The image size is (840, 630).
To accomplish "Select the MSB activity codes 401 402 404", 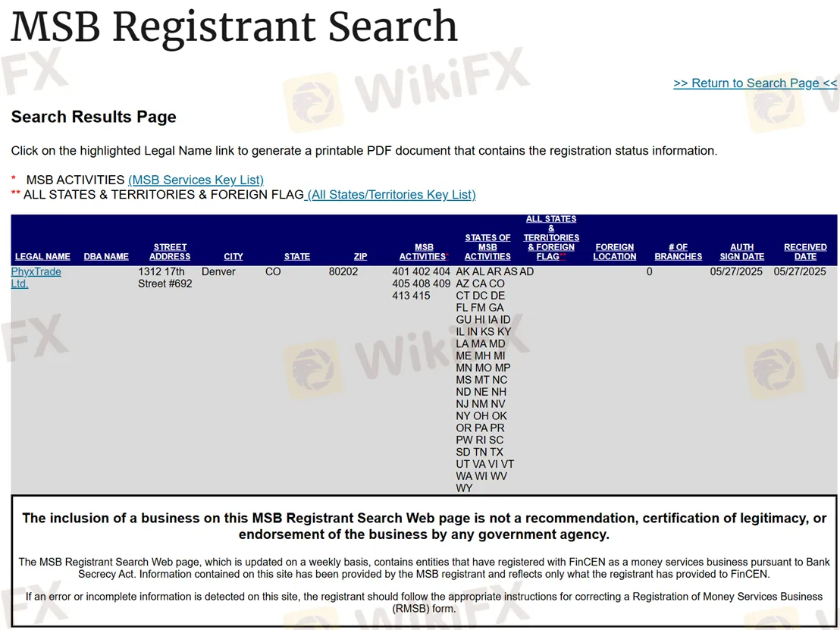I will tap(421, 271).
